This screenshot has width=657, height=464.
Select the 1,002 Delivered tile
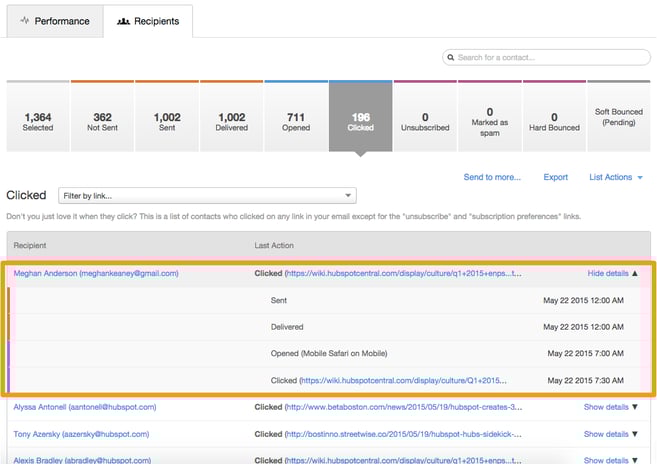231,122
